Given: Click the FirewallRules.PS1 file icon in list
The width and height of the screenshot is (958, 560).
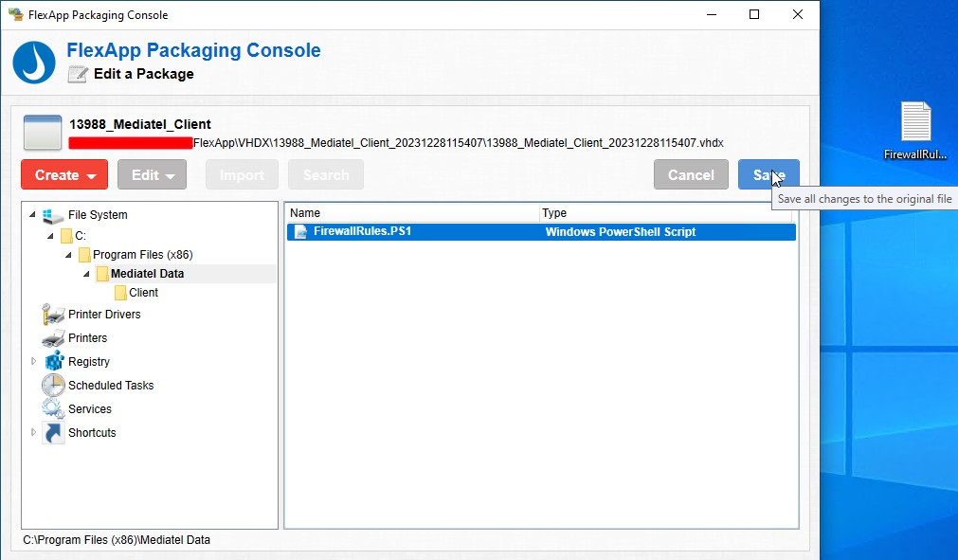Looking at the screenshot, I should pyautogui.click(x=300, y=232).
